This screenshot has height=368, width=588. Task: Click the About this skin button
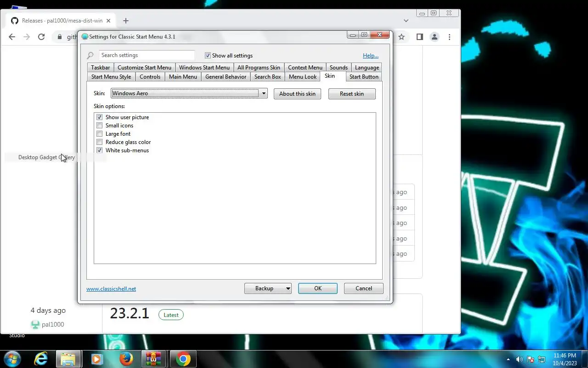297,94
